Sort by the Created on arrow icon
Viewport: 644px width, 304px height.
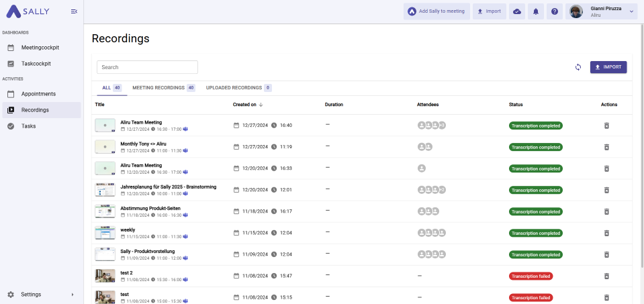tap(261, 105)
